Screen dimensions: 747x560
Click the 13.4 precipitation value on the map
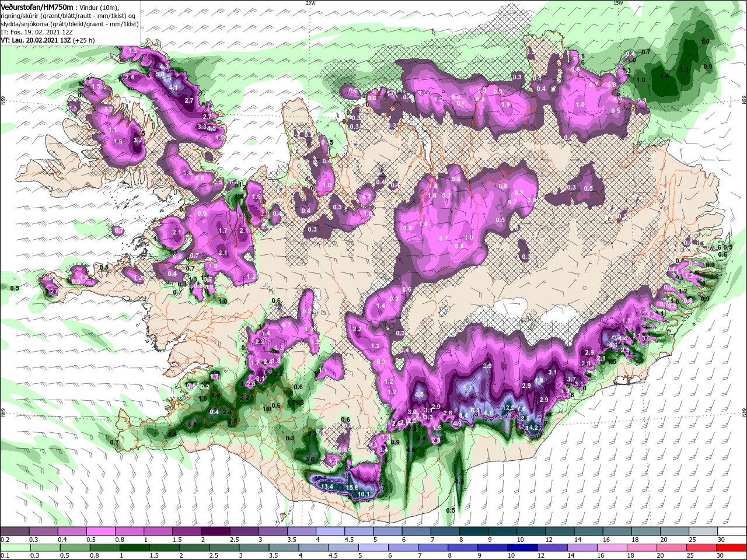point(326,487)
